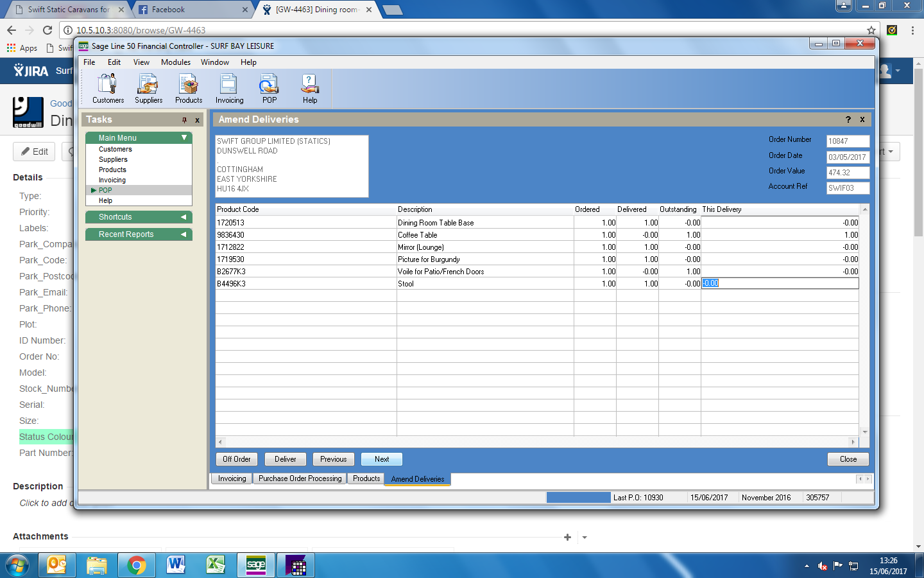Open the Suppliers module icon
The width and height of the screenshot is (924, 578).
(148, 88)
